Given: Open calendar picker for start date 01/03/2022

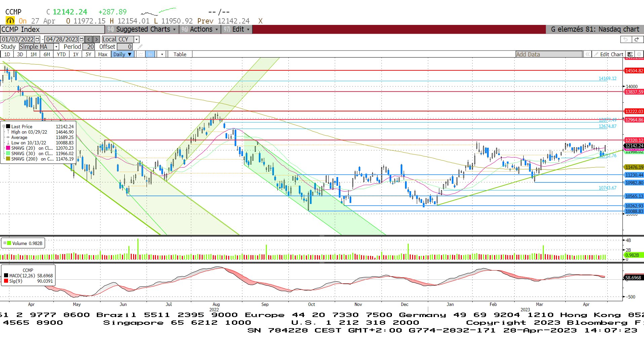Looking at the screenshot, I should (37, 39).
